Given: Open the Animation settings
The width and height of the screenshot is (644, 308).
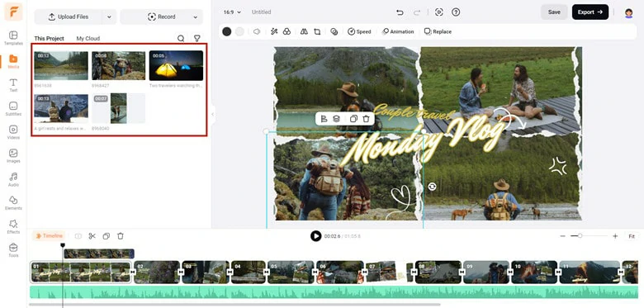Looking at the screenshot, I should click(398, 31).
